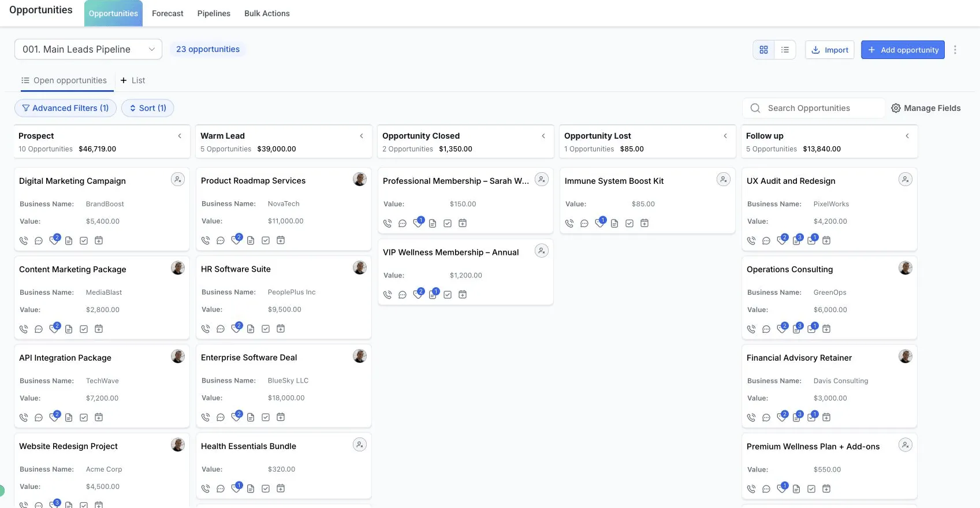Open the Pipelines tab
Screen dimensions: 980x508
(x=214, y=13)
